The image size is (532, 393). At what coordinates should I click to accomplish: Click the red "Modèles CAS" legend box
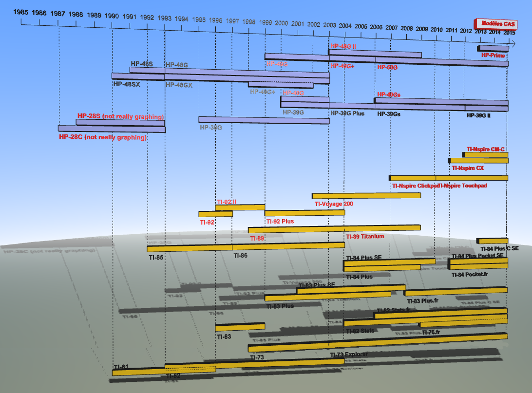coord(496,24)
